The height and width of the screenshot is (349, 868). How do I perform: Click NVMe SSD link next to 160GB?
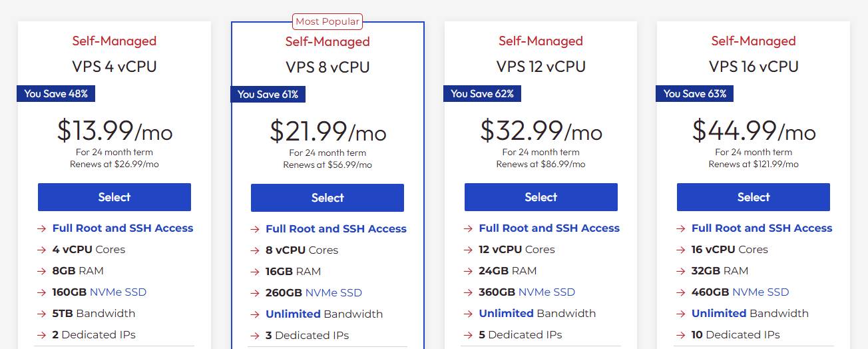[x=118, y=292]
